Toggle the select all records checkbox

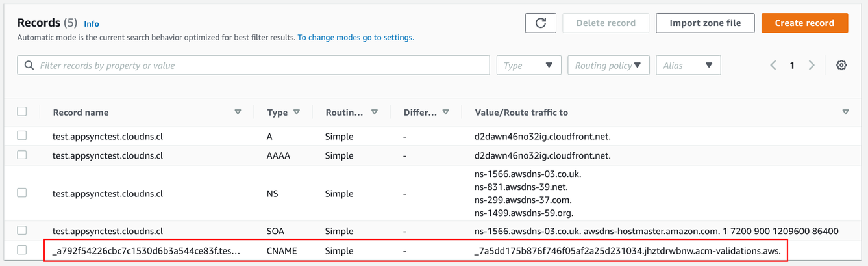[22, 112]
